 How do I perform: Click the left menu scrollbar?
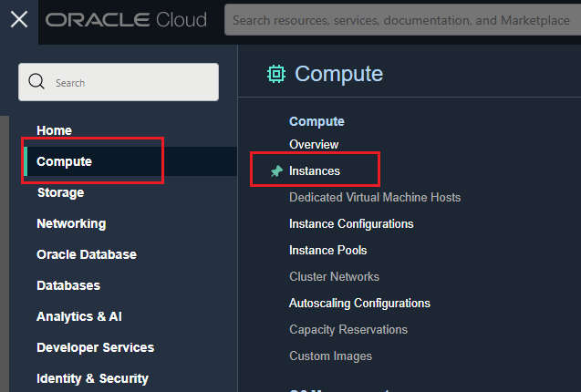pyautogui.click(x=4, y=253)
